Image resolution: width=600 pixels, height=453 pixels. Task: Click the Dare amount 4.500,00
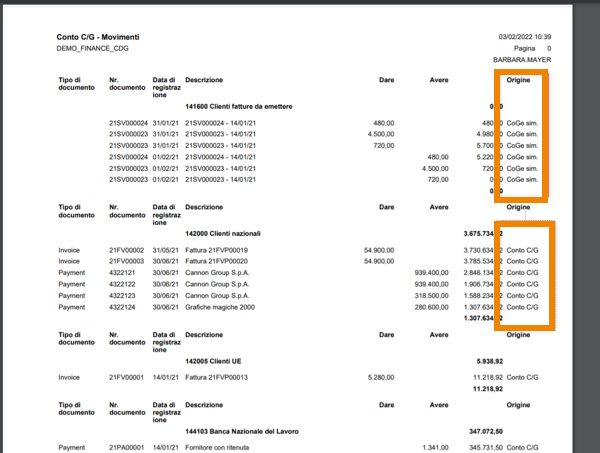[381, 134]
